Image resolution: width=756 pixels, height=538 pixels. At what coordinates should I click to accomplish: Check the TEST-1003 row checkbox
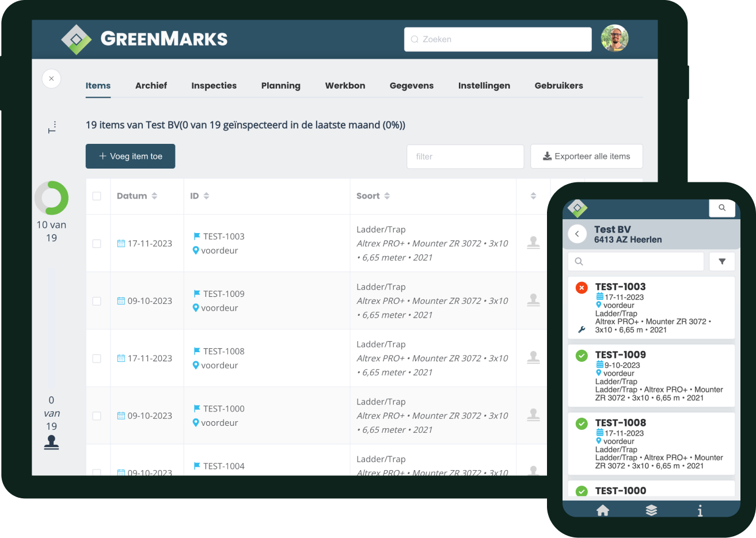click(x=97, y=243)
